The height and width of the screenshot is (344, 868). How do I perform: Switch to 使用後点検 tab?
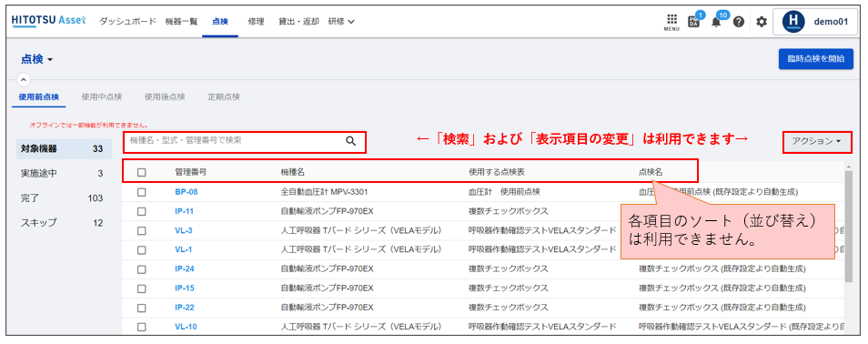165,97
